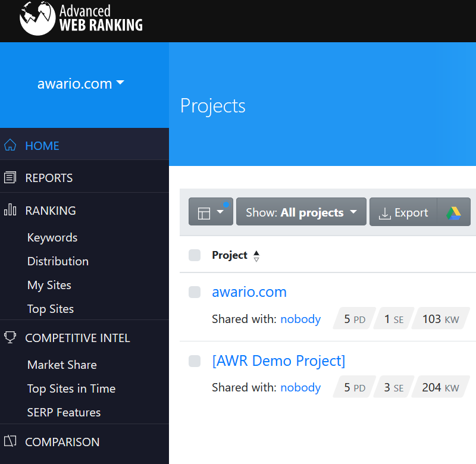Open the HOME menu item

click(42, 146)
